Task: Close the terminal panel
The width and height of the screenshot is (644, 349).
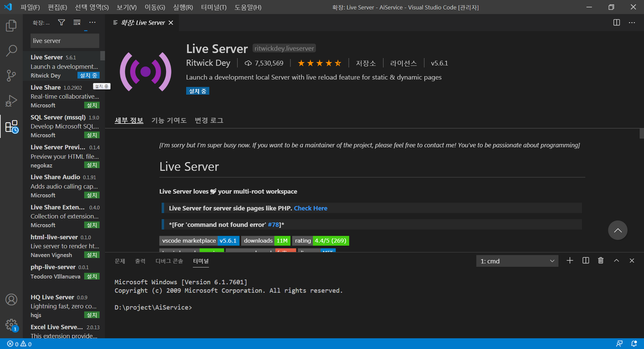Action: (632, 260)
